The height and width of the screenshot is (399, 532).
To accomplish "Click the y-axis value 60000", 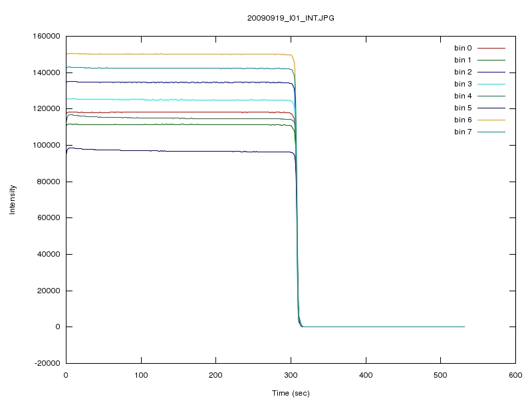I will pyautogui.click(x=49, y=217).
